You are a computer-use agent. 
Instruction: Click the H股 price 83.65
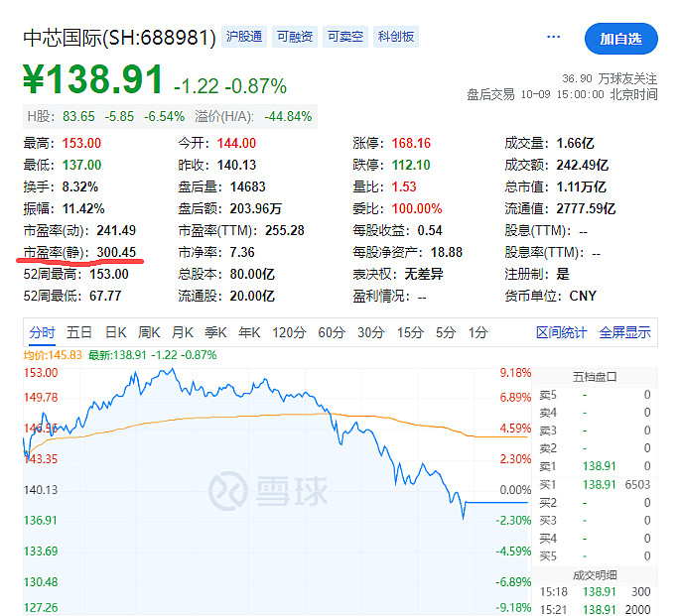78,116
